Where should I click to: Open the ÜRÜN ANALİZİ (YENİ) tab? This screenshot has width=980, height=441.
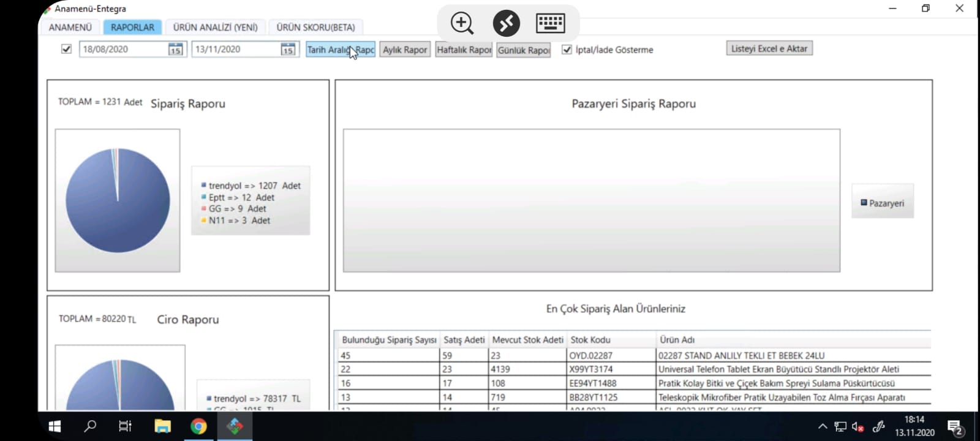pos(216,27)
